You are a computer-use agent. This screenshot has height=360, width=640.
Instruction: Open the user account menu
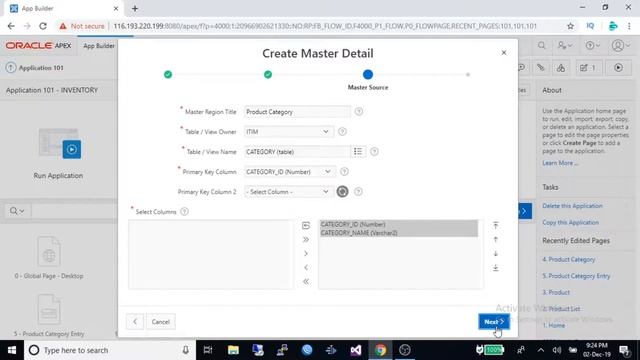click(621, 46)
